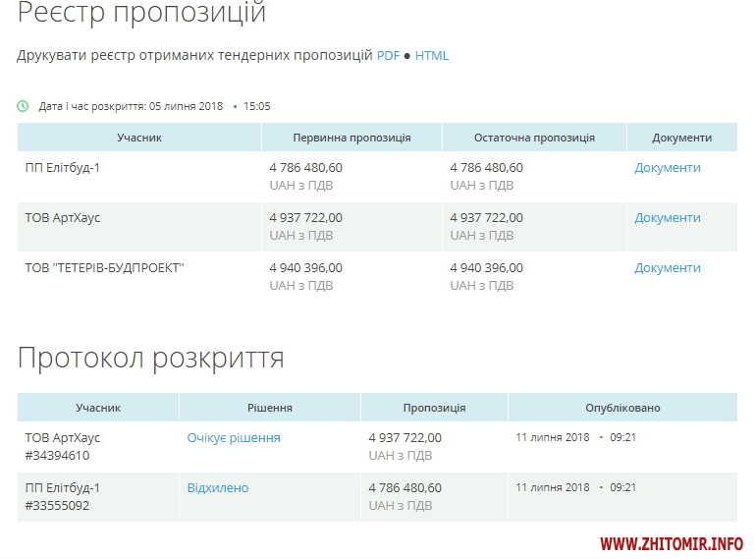The height and width of the screenshot is (559, 756).
Task: Open Документи for ТОВ ТЕТЕРІВ-БУДПРОЕКТ
Action: tap(668, 268)
